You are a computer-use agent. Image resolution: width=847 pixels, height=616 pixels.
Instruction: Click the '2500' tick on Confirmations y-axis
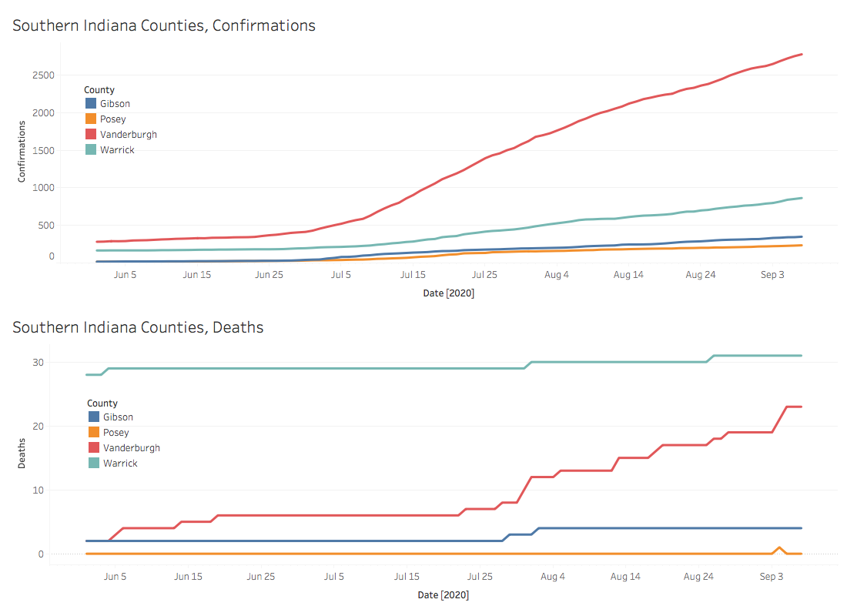pyautogui.click(x=42, y=75)
